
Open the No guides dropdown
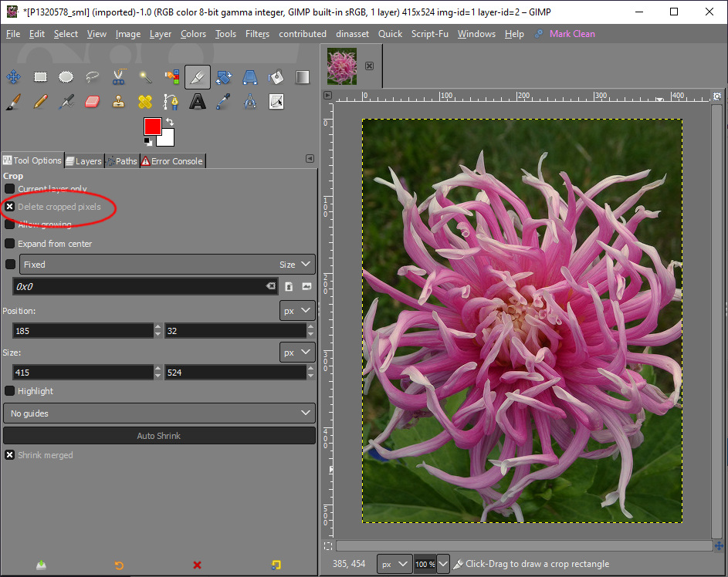point(159,413)
